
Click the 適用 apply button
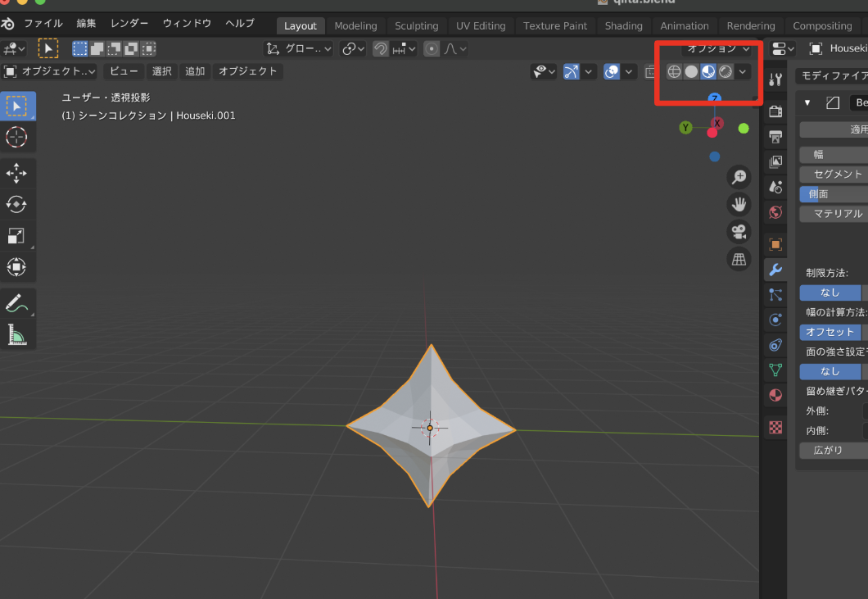pos(834,129)
